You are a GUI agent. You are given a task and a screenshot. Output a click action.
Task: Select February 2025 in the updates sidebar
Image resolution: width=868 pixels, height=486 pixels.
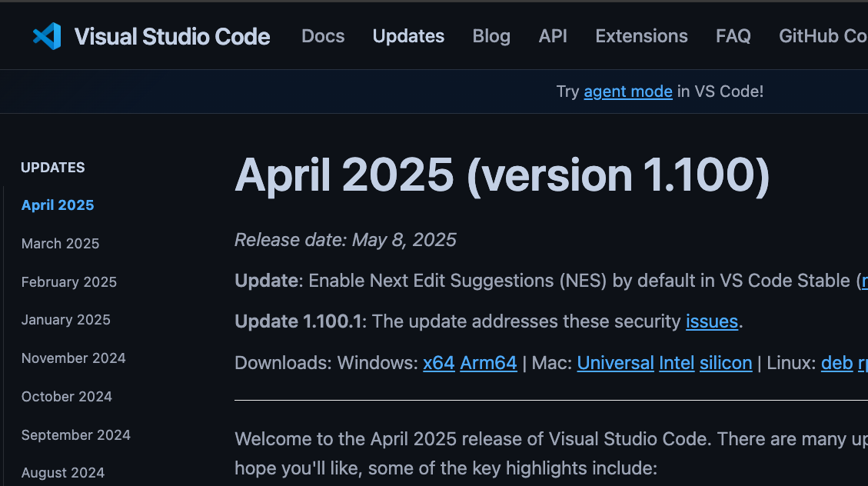tap(69, 281)
